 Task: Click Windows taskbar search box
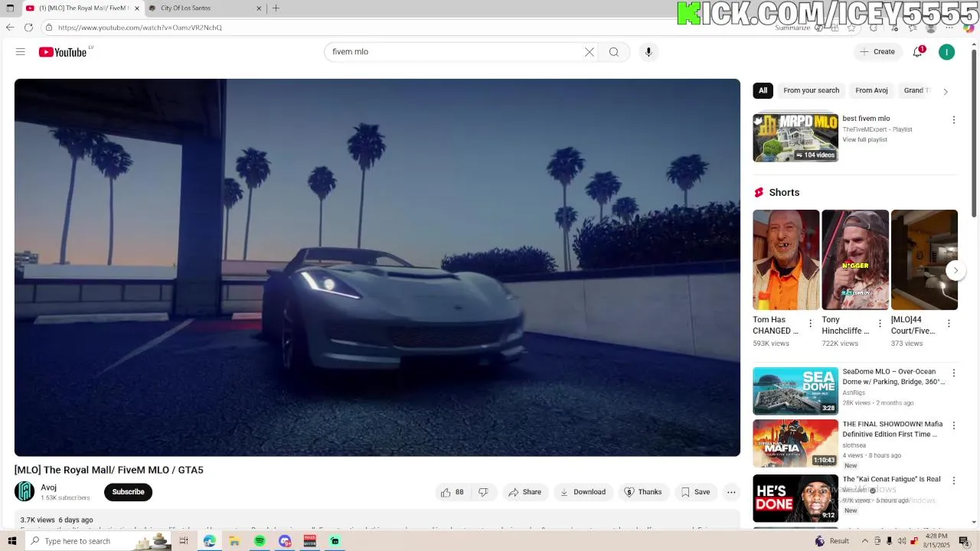[100, 541]
